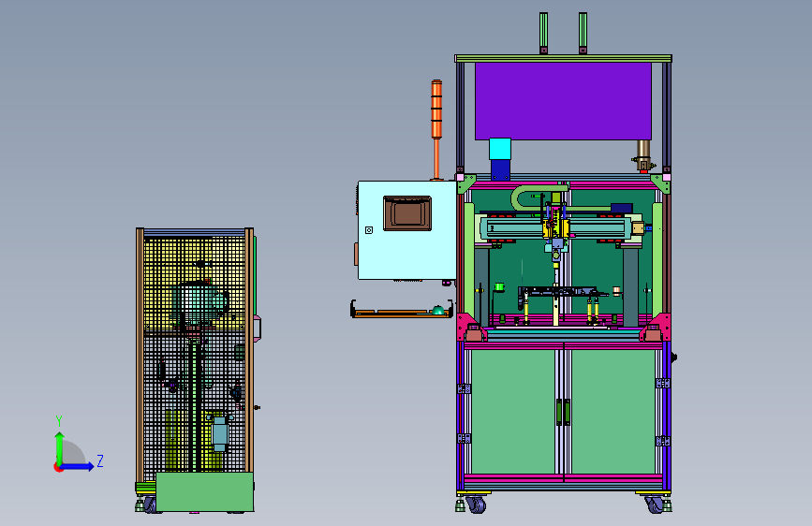Image resolution: width=812 pixels, height=526 pixels.
Task: Select the right green post on the machine top
Action: (583, 33)
